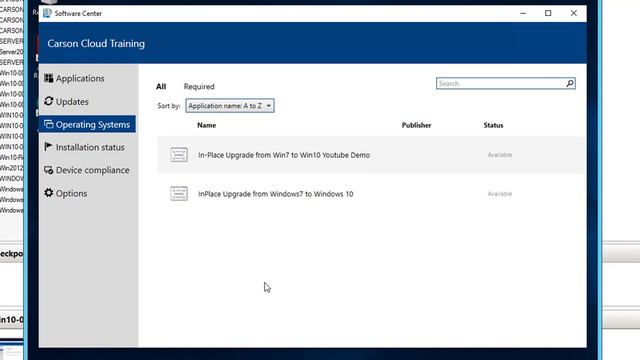The image size is (640, 360).
Task: Select InPlace Upgrade from Windows7 to Windows 10
Action: tap(371, 193)
